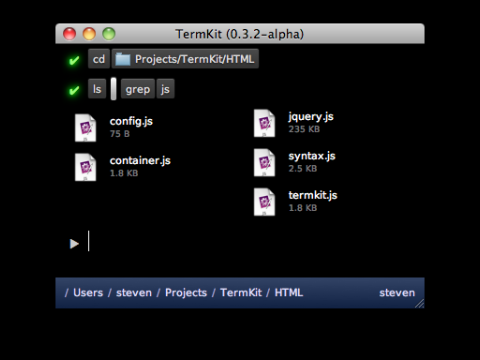
Task: Click the prompt arrow triangle
Action: coord(74,244)
